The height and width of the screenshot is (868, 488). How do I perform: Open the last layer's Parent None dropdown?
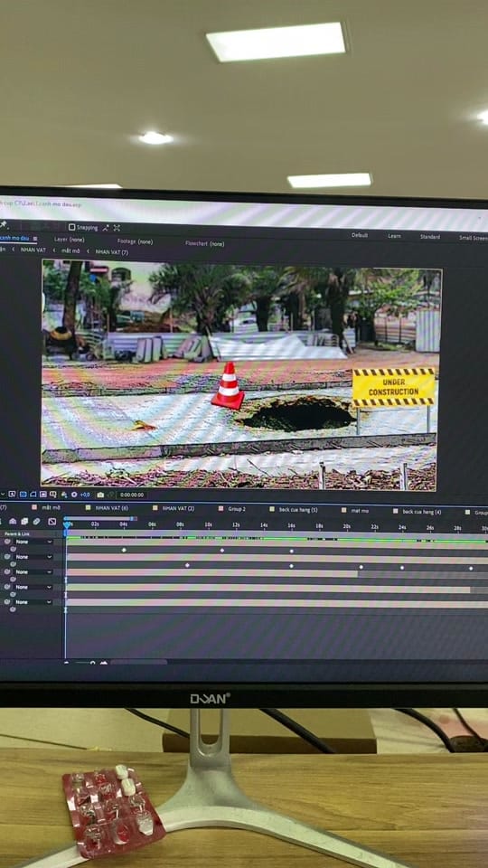coord(33,602)
